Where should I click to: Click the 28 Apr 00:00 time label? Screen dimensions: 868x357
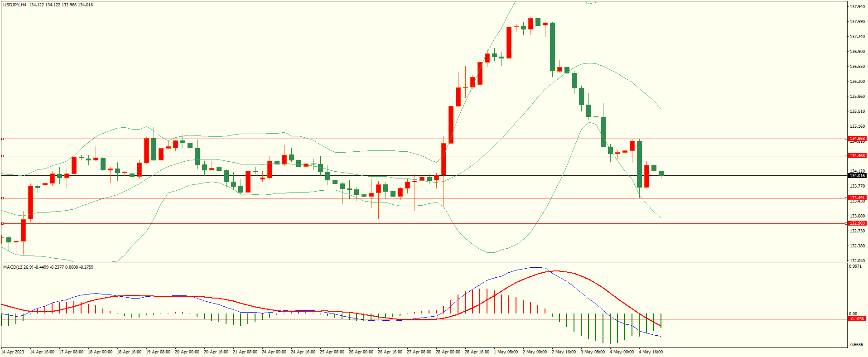448,352
